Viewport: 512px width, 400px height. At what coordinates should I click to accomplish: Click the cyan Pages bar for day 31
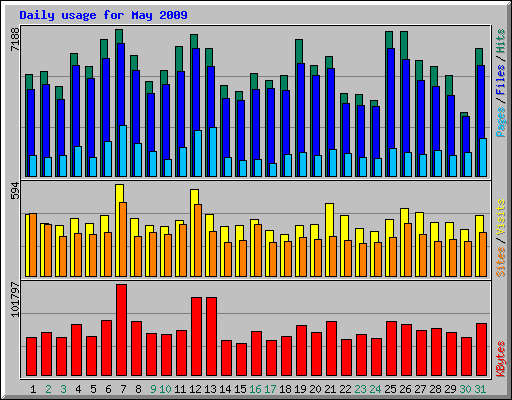click(x=483, y=158)
